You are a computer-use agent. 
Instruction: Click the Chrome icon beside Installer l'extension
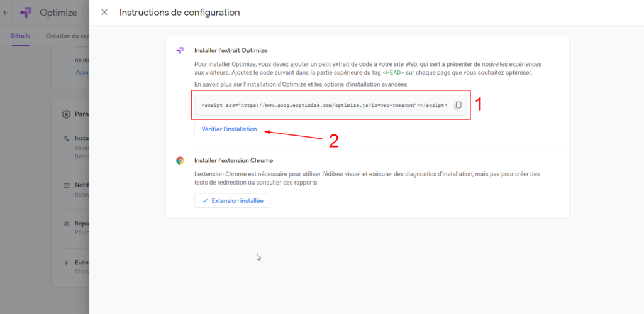[x=180, y=160]
